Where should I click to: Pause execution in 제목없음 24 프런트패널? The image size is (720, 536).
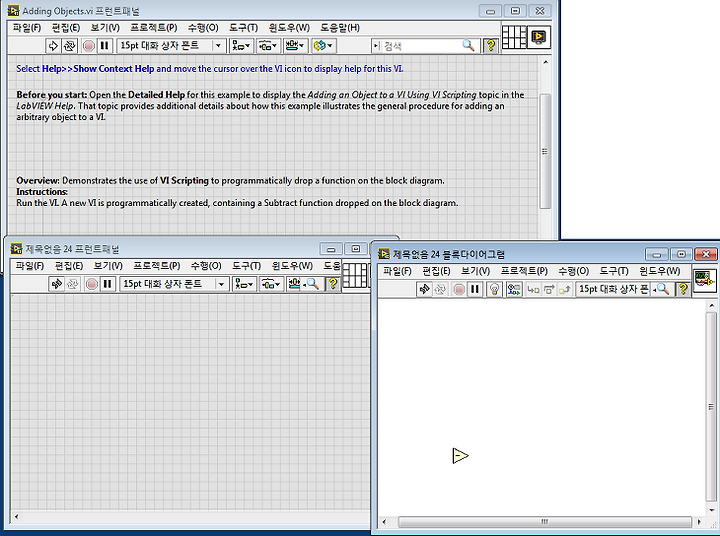pyautogui.click(x=107, y=284)
